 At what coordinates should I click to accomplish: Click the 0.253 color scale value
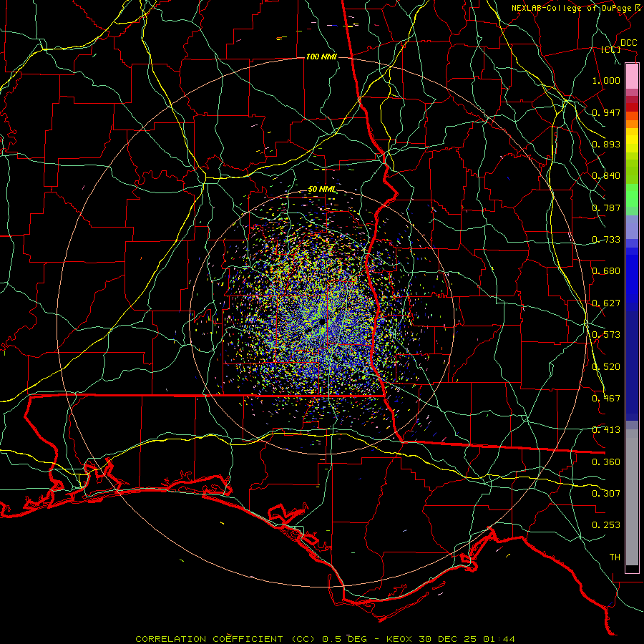pyautogui.click(x=606, y=525)
